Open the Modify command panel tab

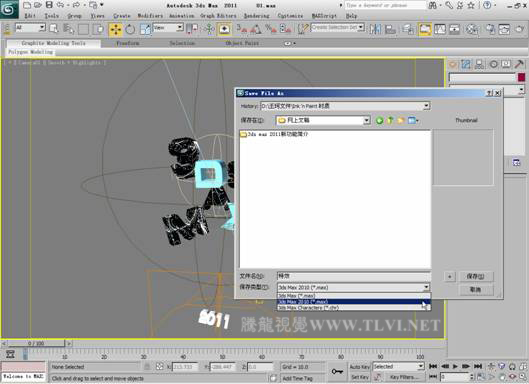click(x=466, y=64)
